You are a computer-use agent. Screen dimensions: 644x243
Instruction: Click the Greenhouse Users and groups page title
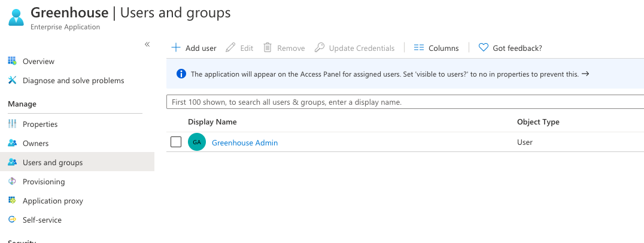(x=130, y=13)
